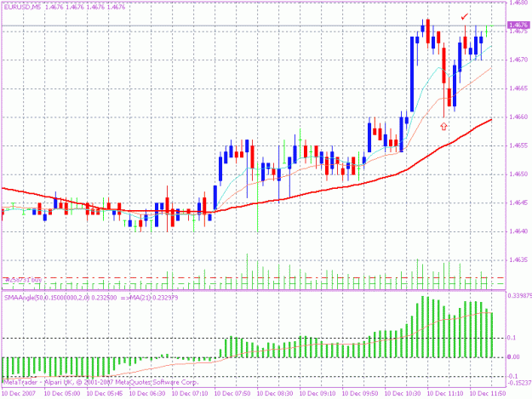Viewport: 532px width, 399px height.
Task: Click the 10 Dec 09:10 time label
Action: click(x=317, y=394)
